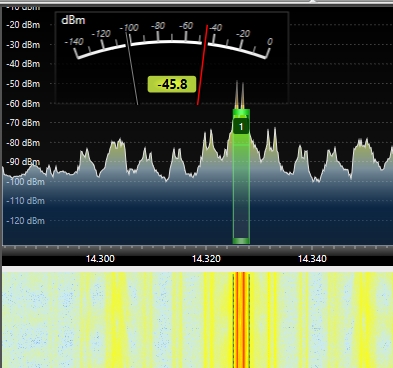This screenshot has width=393, height=368.
Task: Click the red needle on the meter
Action: click(x=202, y=65)
